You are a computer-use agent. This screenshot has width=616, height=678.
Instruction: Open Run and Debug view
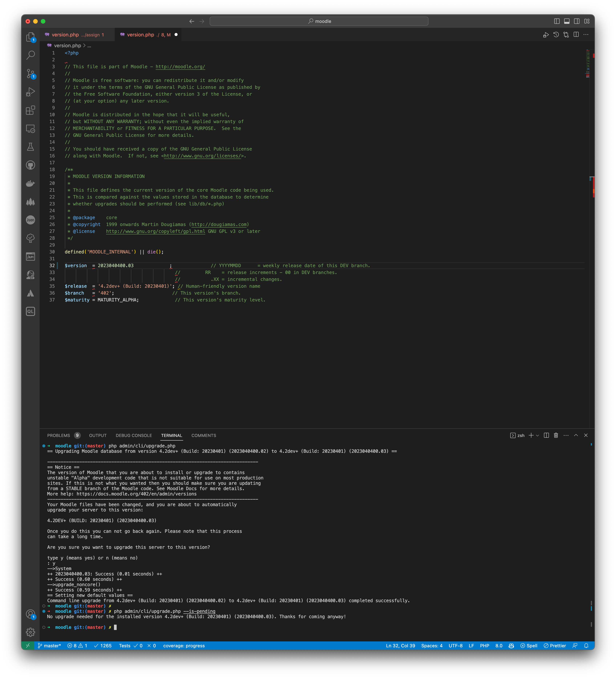[x=31, y=92]
